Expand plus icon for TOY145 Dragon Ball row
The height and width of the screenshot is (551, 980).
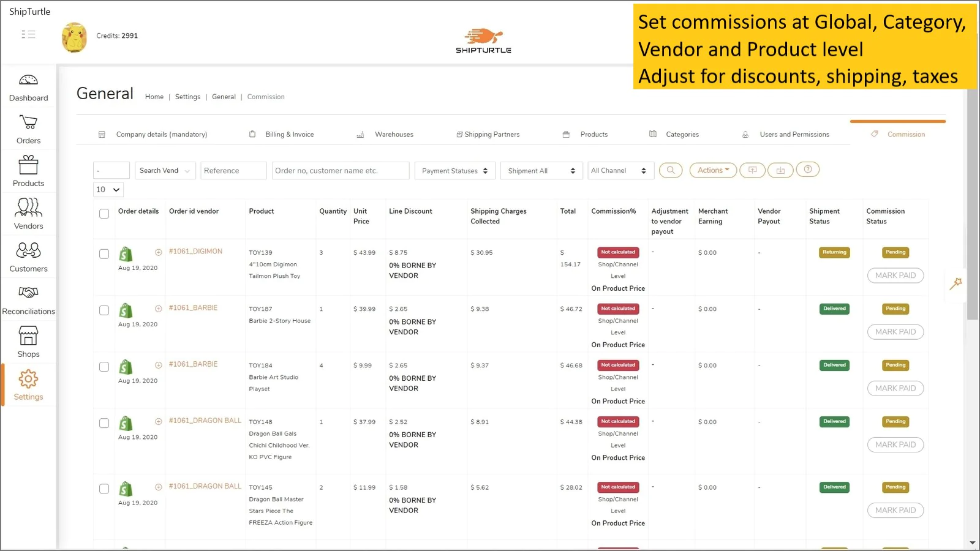point(158,487)
